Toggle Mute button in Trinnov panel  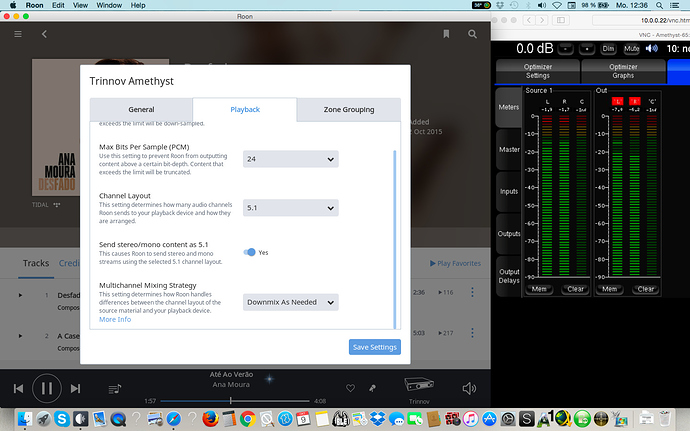[631, 49]
